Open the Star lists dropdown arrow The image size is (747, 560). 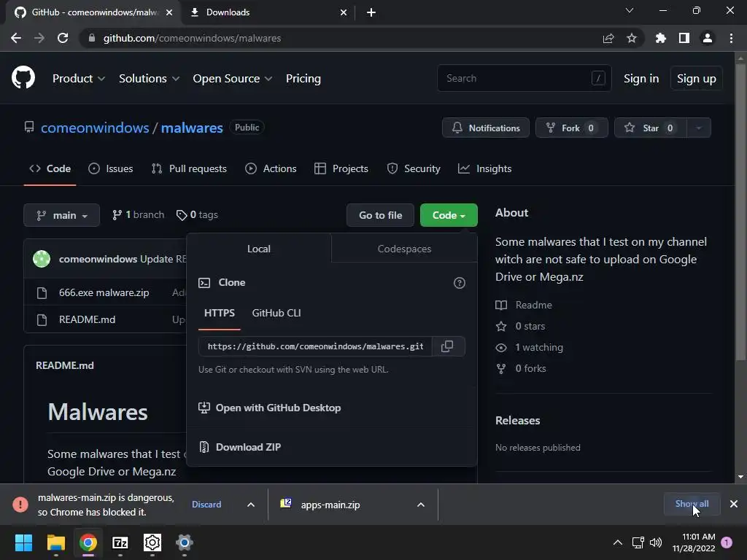coord(698,128)
